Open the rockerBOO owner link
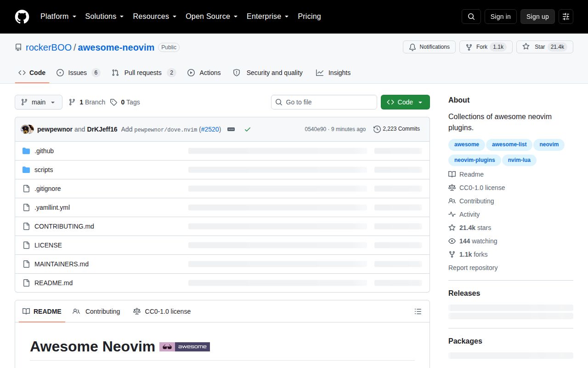This screenshot has width=588, height=368. (49, 47)
